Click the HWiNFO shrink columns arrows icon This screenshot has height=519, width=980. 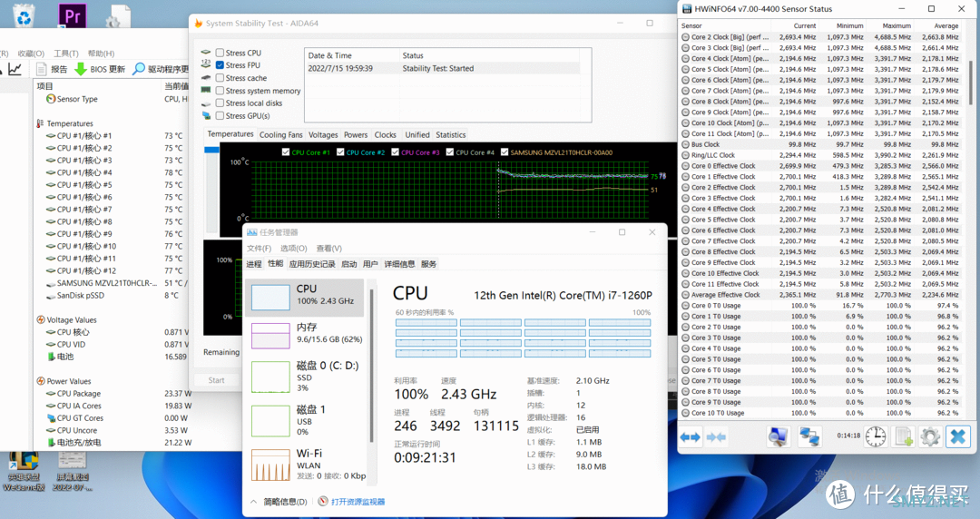[x=716, y=437]
